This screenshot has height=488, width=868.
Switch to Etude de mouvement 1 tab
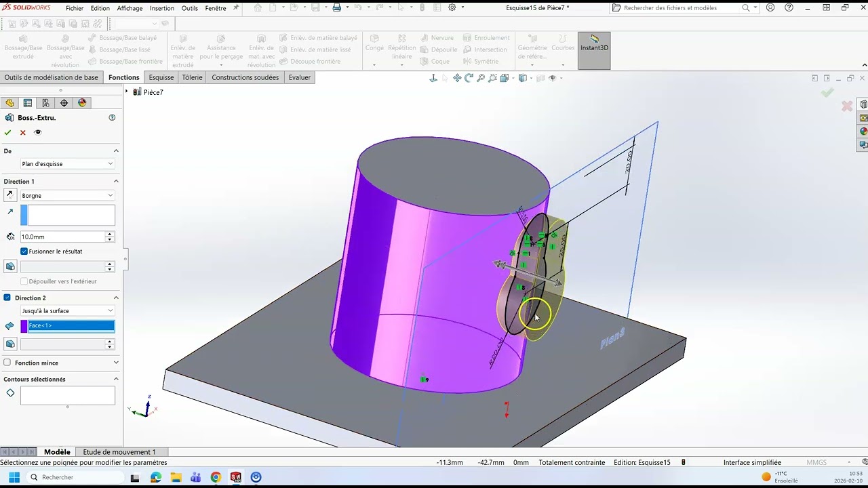coord(119,452)
